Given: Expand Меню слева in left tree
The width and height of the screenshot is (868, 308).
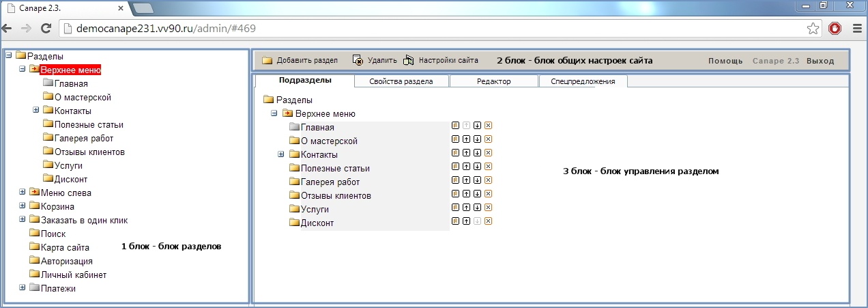Looking at the screenshot, I should click(x=23, y=192).
